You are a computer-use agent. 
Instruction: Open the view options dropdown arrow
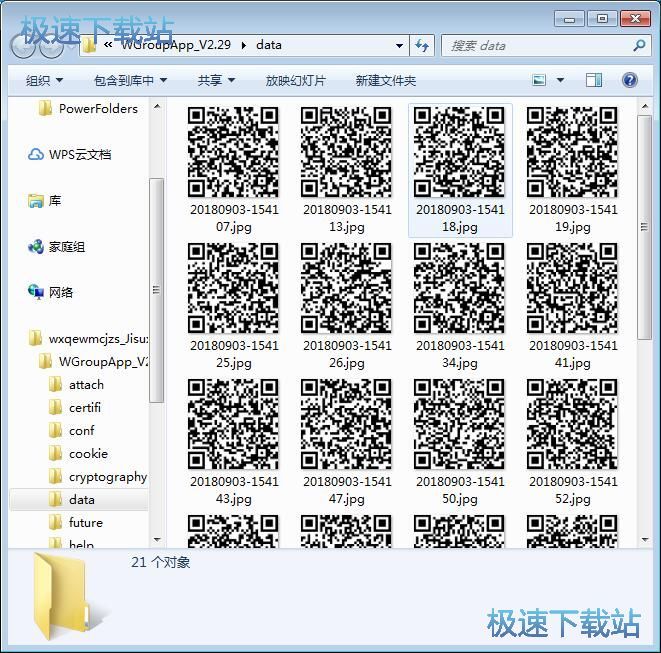[560, 80]
